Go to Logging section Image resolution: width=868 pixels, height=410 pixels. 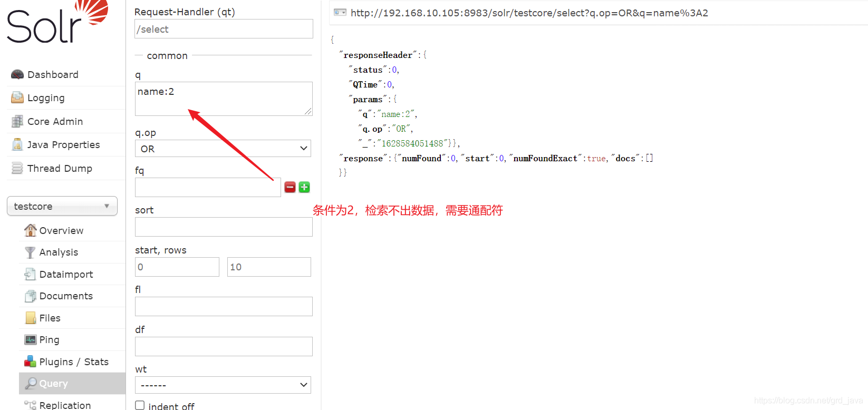point(46,98)
